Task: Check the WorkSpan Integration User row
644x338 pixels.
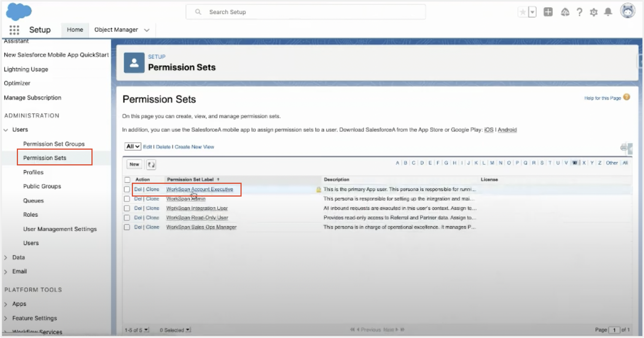Action: click(x=127, y=208)
